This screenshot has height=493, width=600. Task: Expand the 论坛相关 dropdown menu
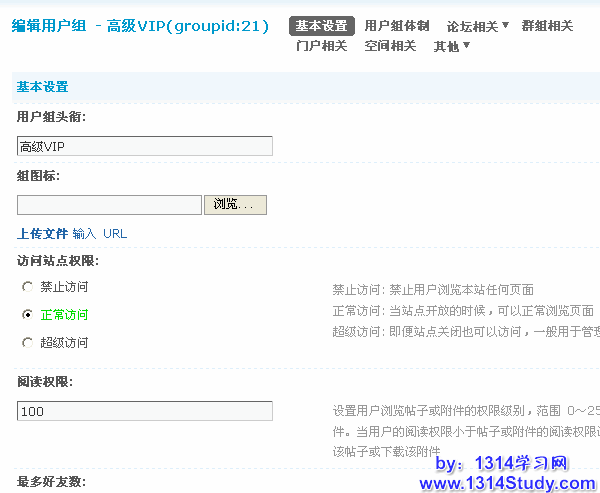477,26
